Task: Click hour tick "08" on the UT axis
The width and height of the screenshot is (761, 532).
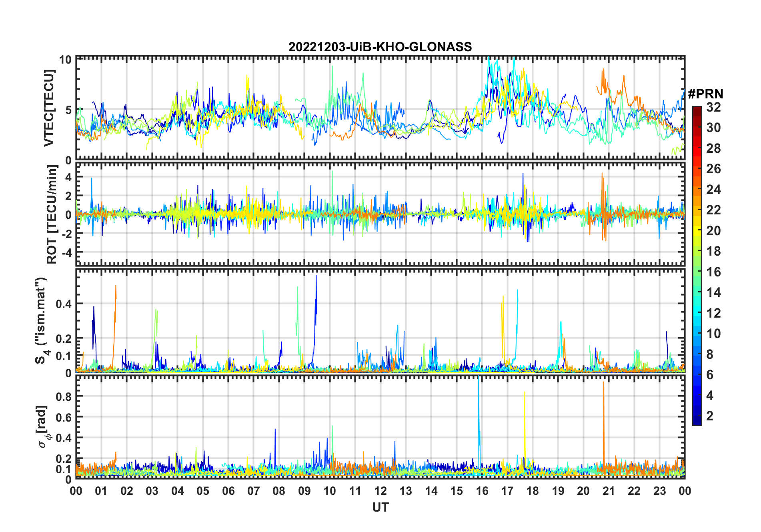Action: pyautogui.click(x=279, y=491)
